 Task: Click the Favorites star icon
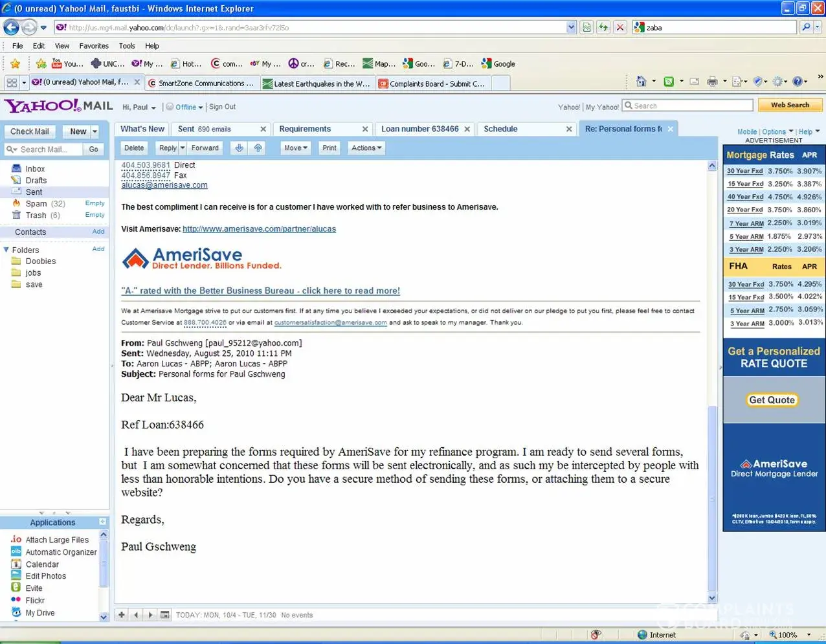16,63
